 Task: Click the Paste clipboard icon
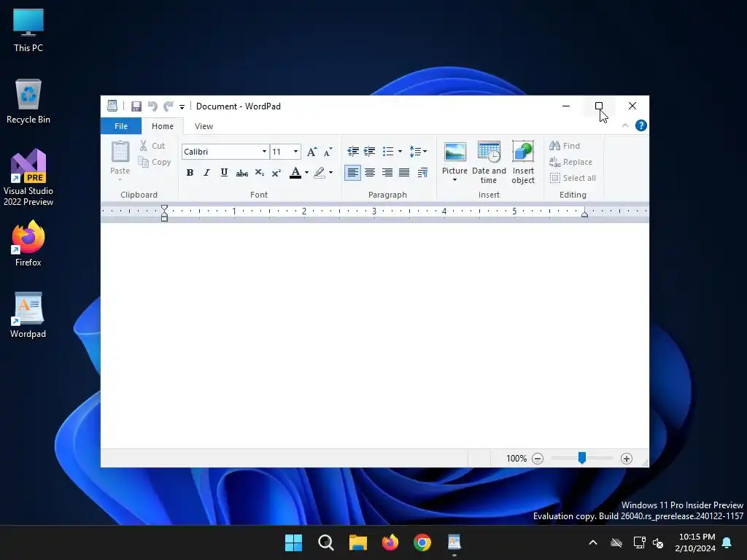[x=120, y=152]
